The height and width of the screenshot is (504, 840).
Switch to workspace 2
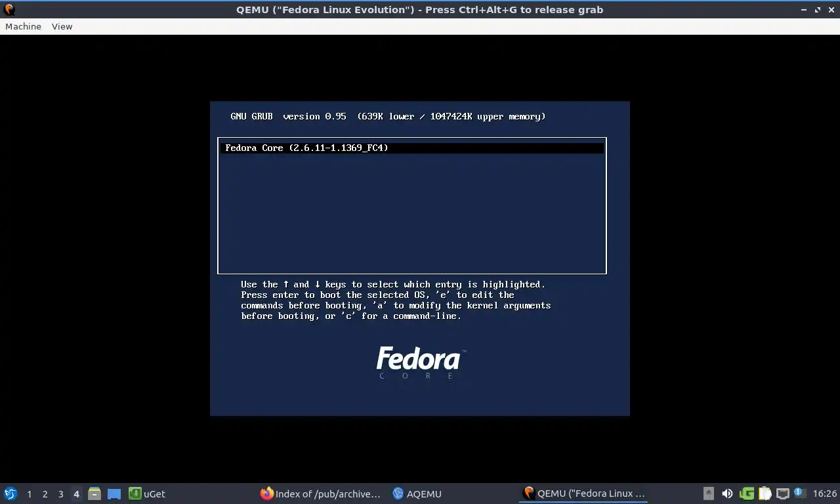click(45, 493)
